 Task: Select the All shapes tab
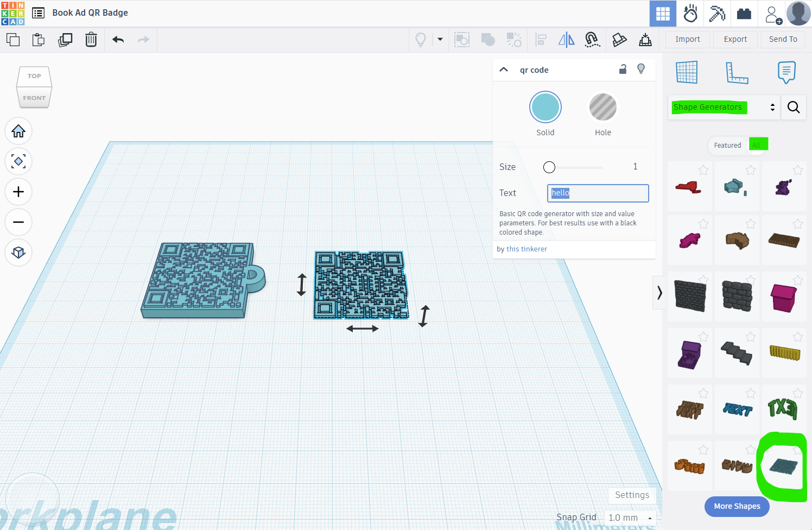point(757,145)
